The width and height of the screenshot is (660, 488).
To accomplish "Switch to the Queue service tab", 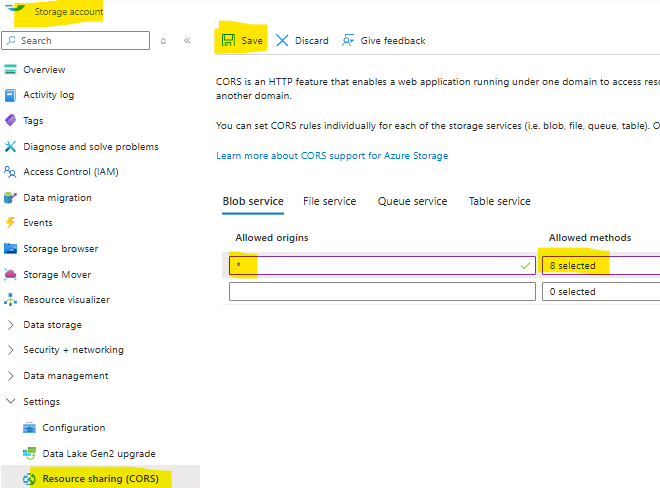I will [x=412, y=201].
